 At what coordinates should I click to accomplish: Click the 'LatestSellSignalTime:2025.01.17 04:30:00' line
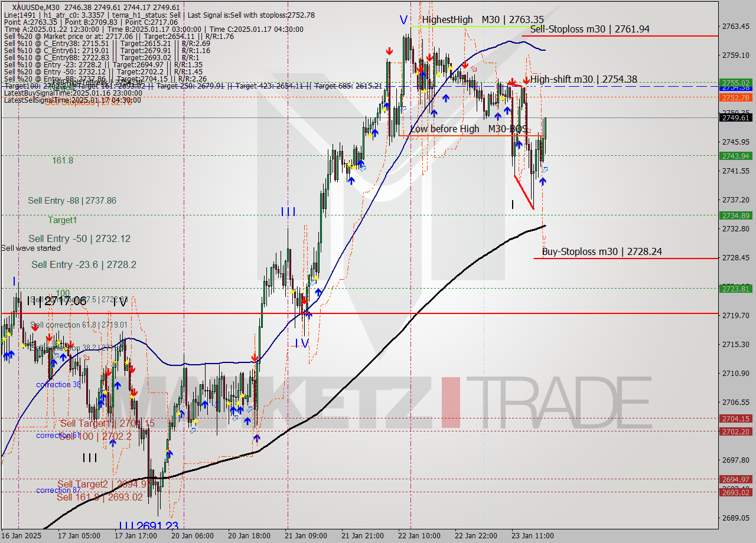(x=72, y=100)
